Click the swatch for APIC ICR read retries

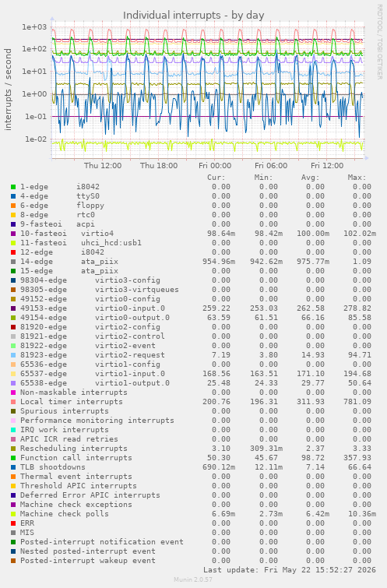(13, 439)
